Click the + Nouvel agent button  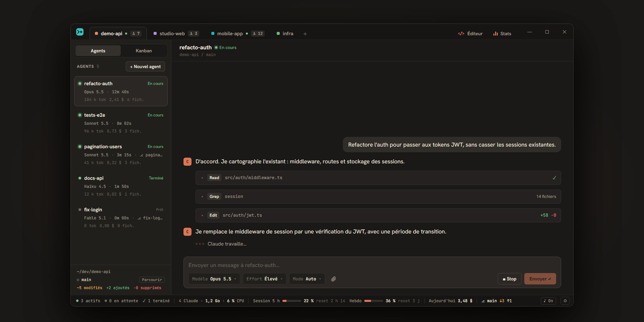coord(145,66)
